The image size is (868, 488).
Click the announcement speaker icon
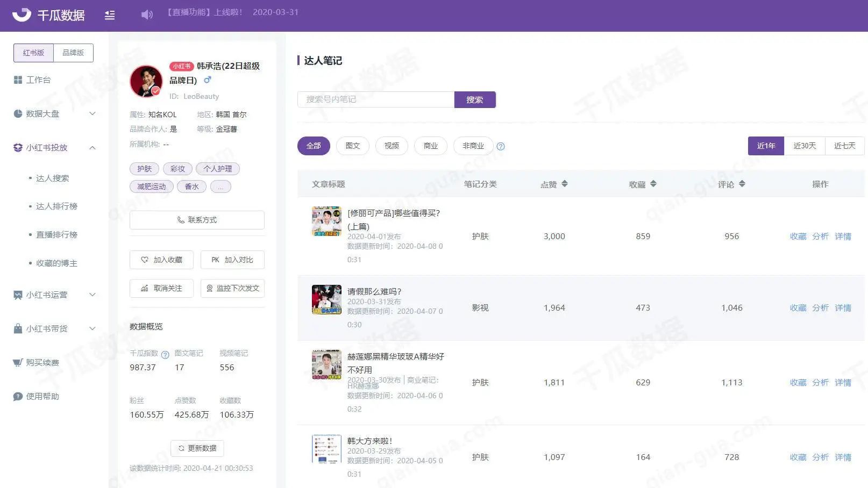tap(147, 15)
